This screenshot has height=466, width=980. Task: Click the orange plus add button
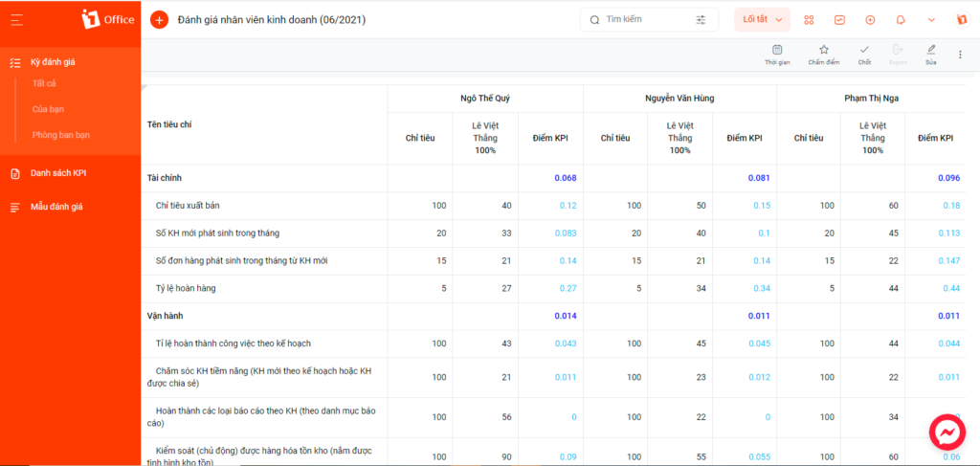pos(160,20)
